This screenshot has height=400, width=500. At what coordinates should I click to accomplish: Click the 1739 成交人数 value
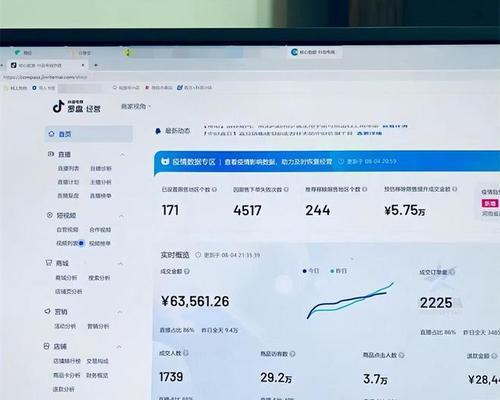coord(171,377)
